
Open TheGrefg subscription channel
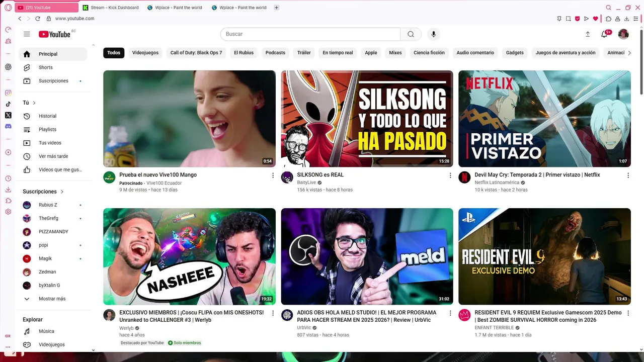pyautogui.click(x=53, y=218)
